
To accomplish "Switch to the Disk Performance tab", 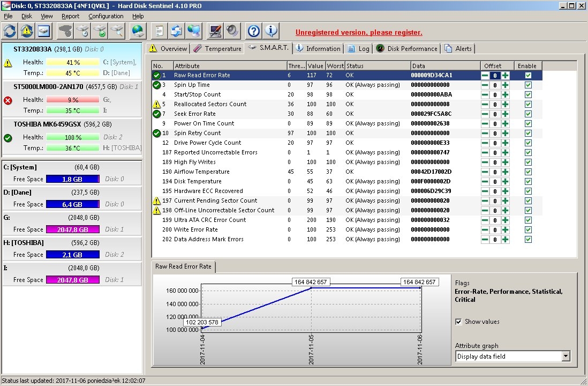I will pyautogui.click(x=407, y=48).
